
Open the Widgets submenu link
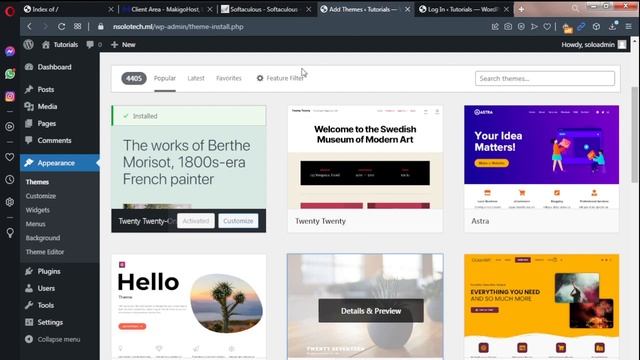pos(38,210)
